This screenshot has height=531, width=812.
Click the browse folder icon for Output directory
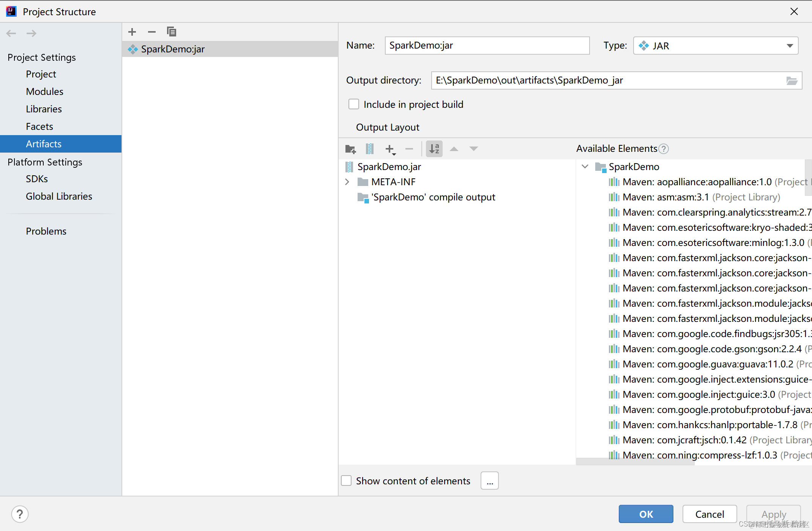click(792, 80)
